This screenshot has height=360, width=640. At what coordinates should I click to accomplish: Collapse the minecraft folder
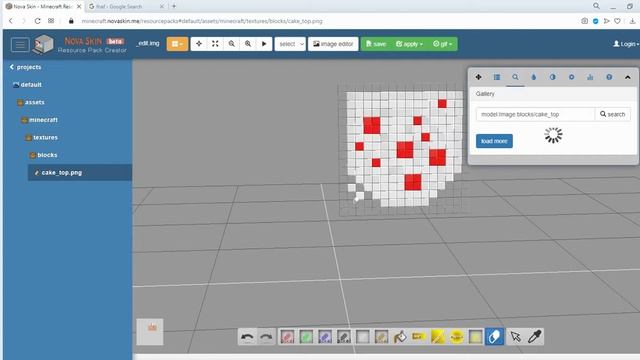39,120
